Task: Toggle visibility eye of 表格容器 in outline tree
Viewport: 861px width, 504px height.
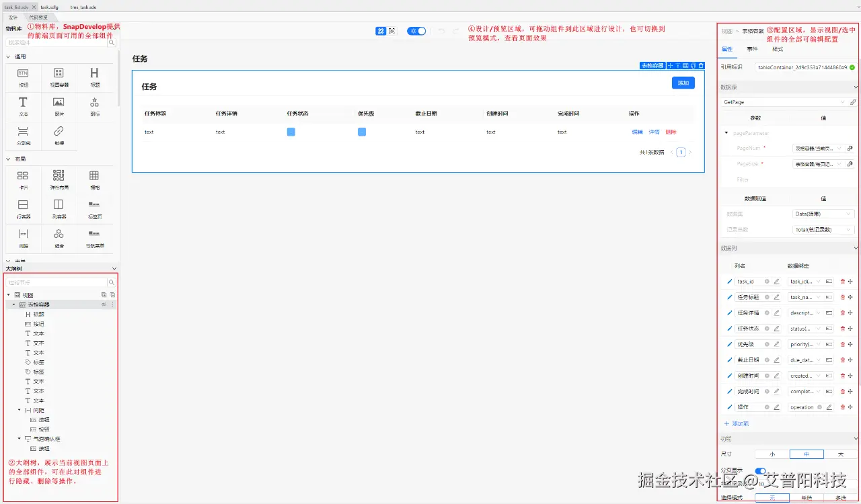Action: coord(104,304)
